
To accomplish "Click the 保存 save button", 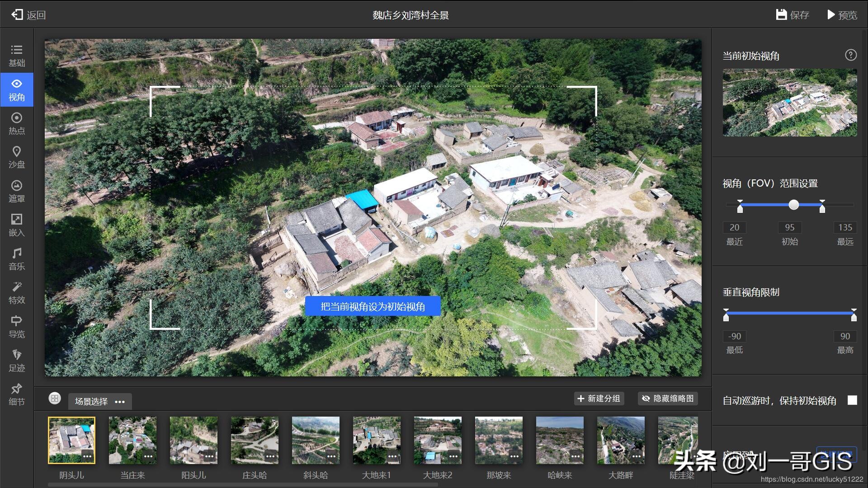I will pos(793,15).
